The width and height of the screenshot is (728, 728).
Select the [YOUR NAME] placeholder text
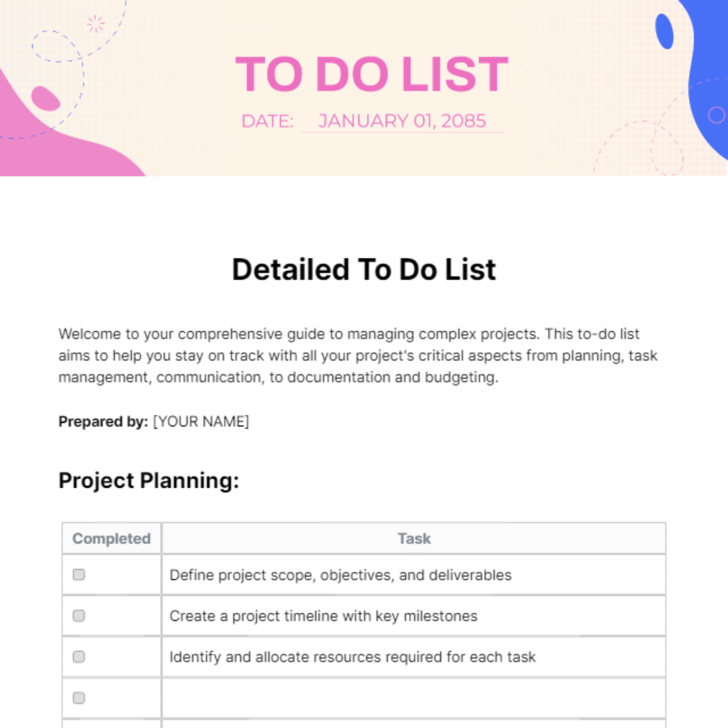click(201, 422)
